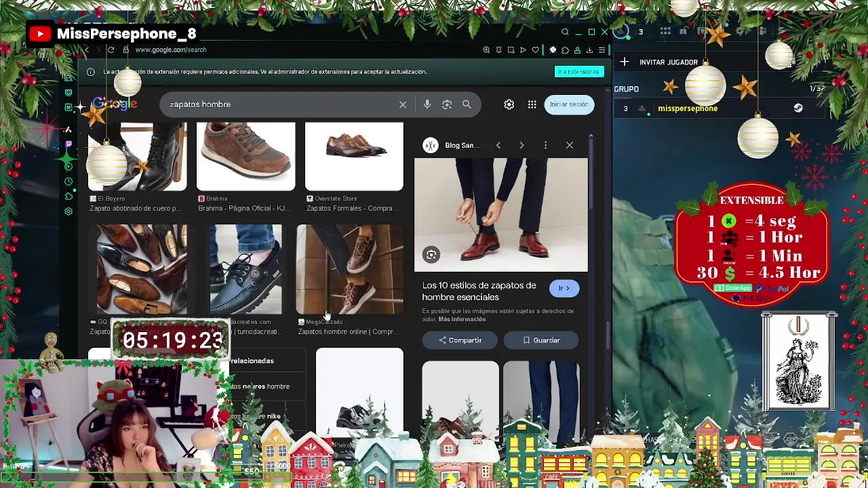Click Invitar Jugador plus button in game panel

click(x=625, y=62)
